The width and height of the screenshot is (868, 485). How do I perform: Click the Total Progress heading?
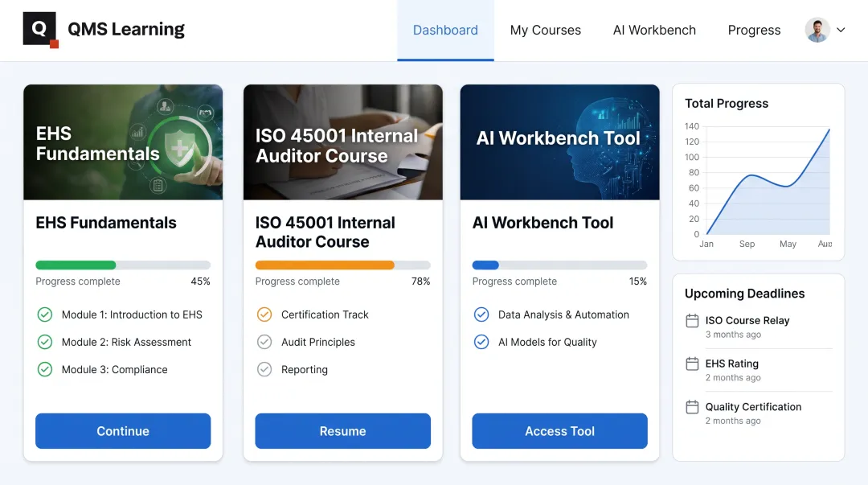pyautogui.click(x=727, y=103)
